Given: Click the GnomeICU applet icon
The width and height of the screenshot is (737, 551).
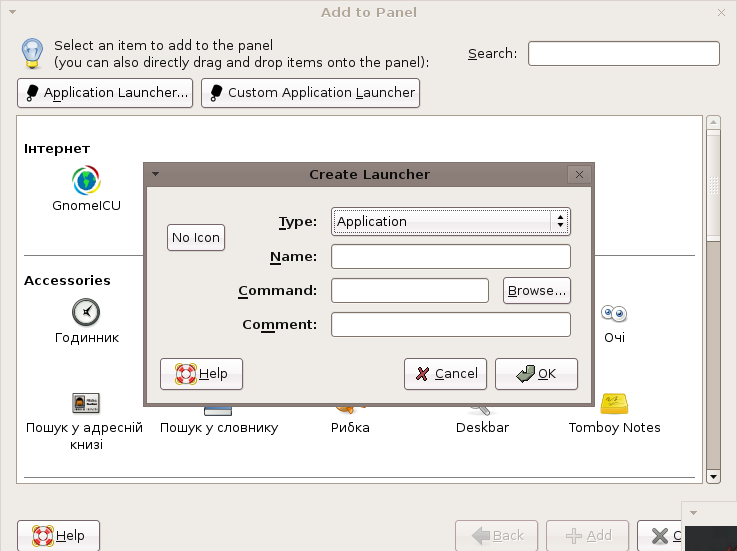Looking at the screenshot, I should click(86, 181).
